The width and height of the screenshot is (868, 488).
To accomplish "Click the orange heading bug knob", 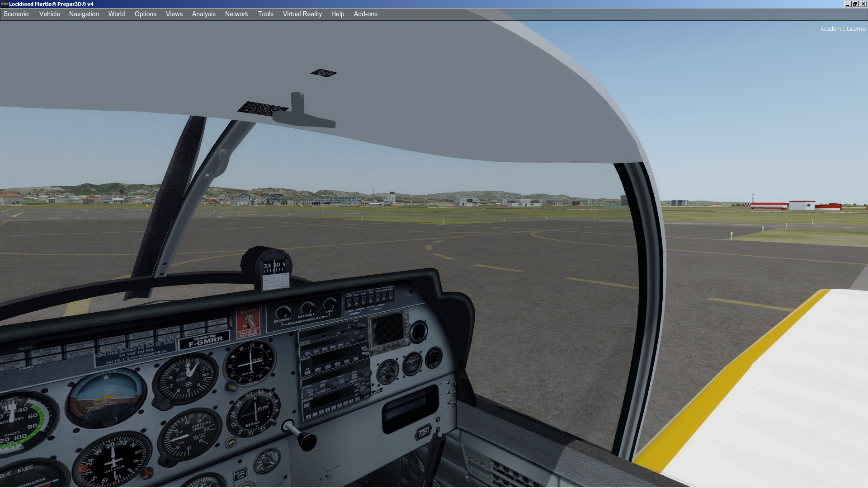I will 147,474.
